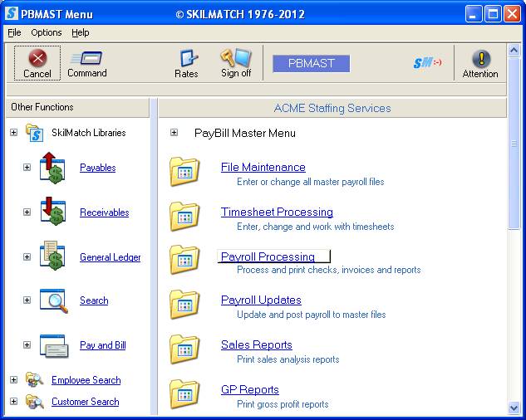Open the Options menu
Viewport: 526px width, 420px height.
pos(47,32)
